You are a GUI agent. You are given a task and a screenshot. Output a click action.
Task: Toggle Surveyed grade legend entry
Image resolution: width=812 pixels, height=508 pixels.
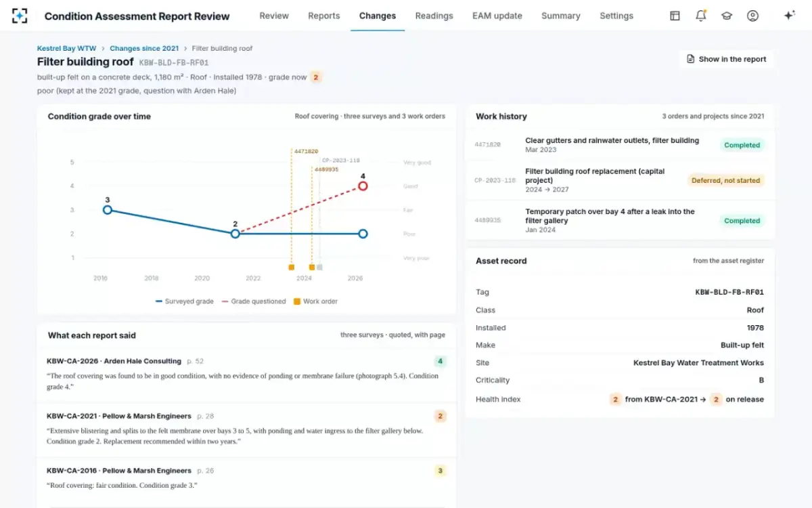(184, 301)
